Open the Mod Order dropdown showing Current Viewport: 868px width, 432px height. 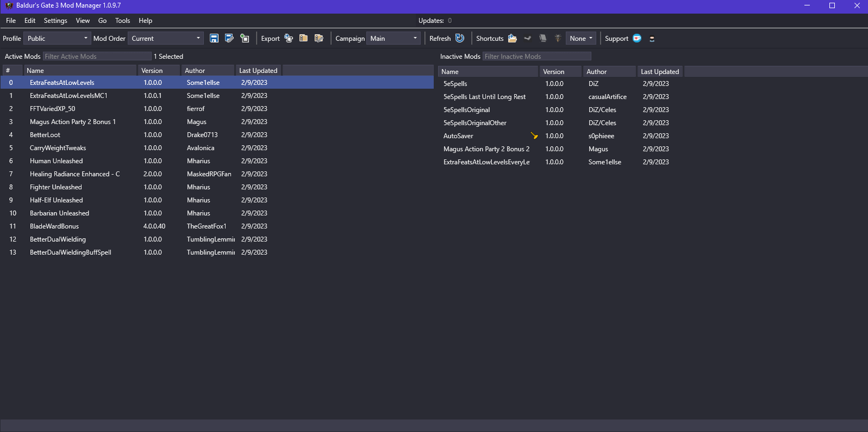coord(165,39)
